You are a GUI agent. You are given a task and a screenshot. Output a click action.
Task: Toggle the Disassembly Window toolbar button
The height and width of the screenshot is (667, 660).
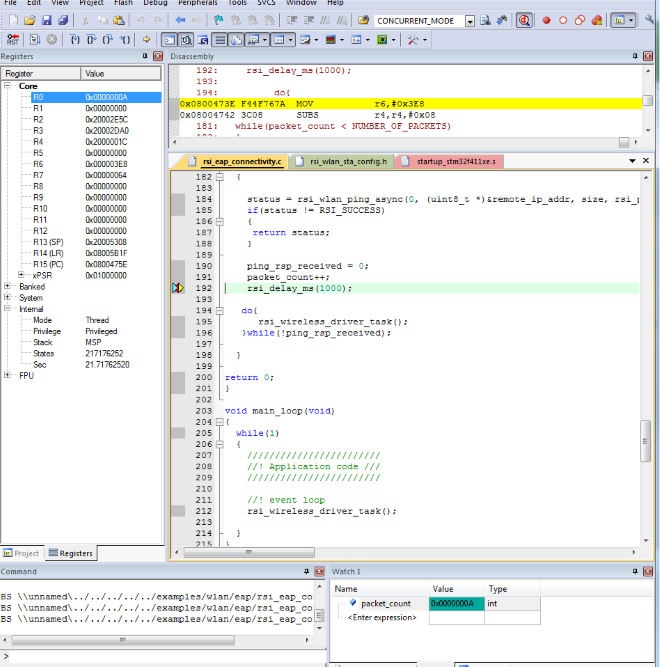click(186, 39)
